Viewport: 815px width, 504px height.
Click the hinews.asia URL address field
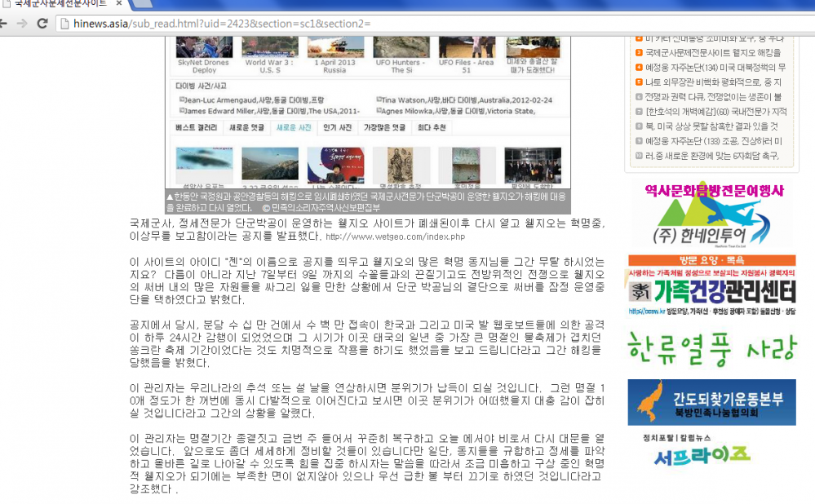coord(436,24)
